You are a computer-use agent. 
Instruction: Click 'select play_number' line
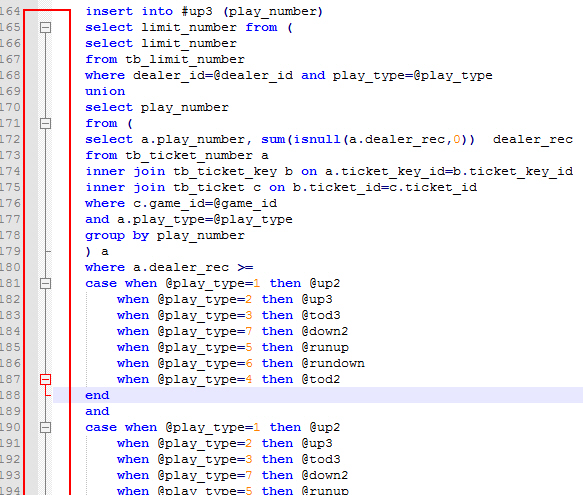coord(157,107)
